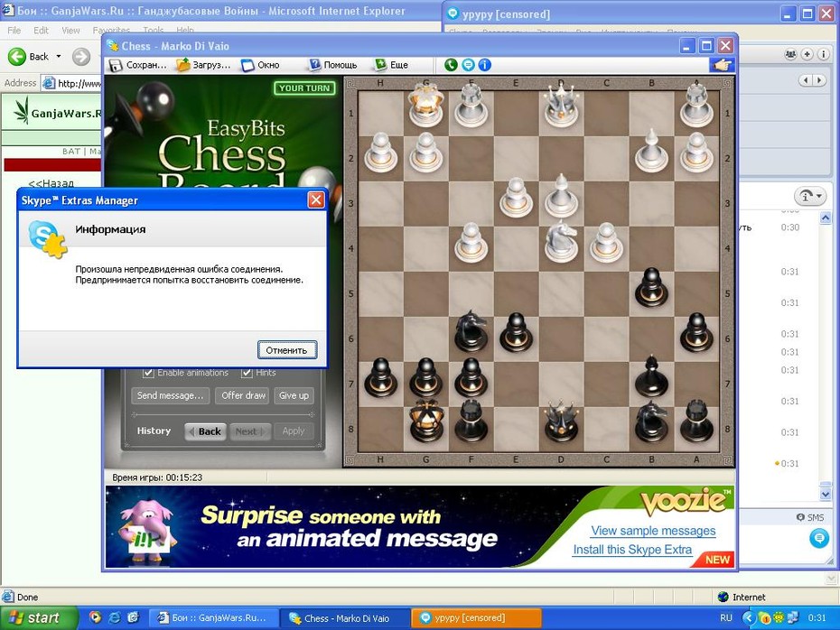Screen dimensions: 840x630
Task: Select the white bishop on B2
Action: 651,151
